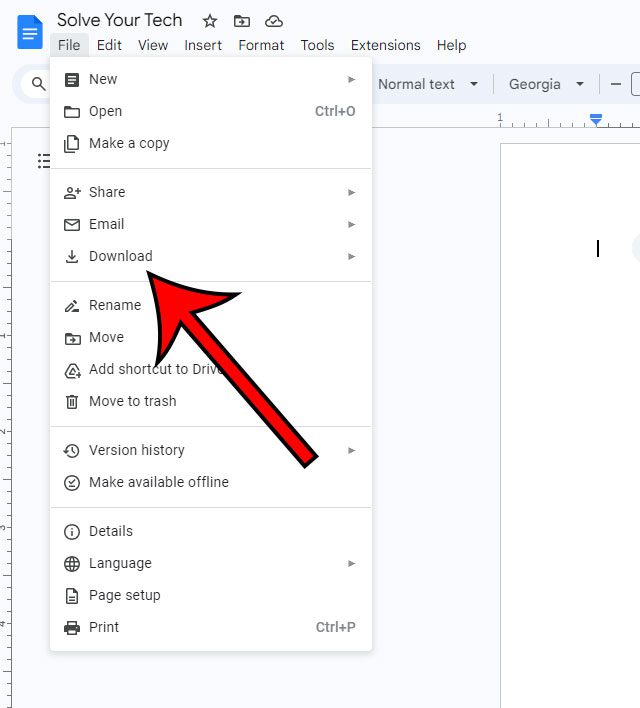This screenshot has width=640, height=708.
Task: Click the move-to-folder icon beside title
Action: [241, 21]
